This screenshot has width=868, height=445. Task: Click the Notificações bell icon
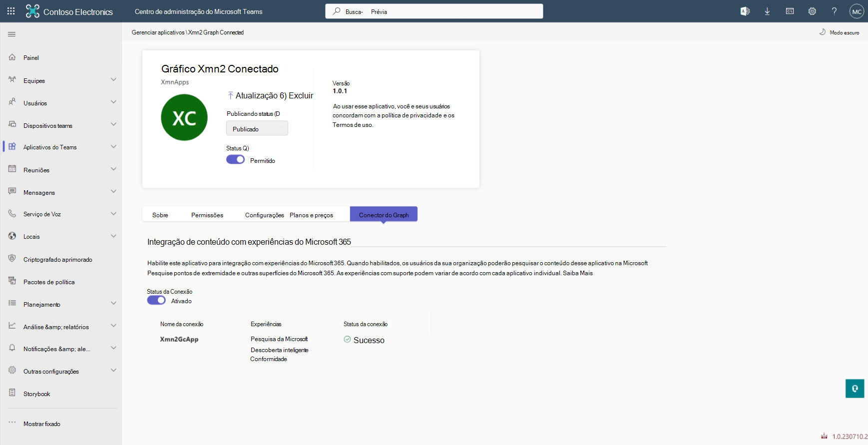point(12,348)
